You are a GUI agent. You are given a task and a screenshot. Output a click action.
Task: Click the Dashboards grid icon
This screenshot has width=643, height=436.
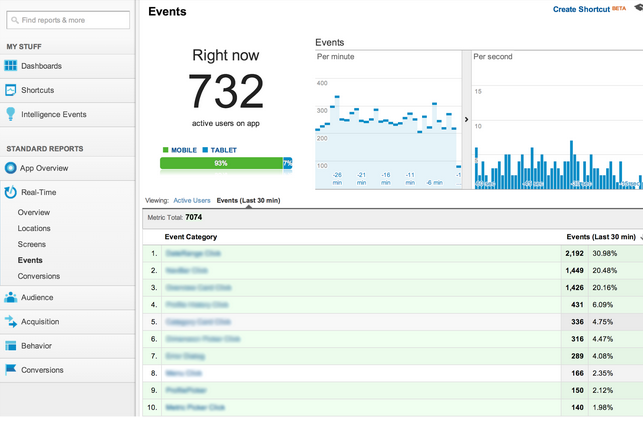pyautogui.click(x=11, y=66)
